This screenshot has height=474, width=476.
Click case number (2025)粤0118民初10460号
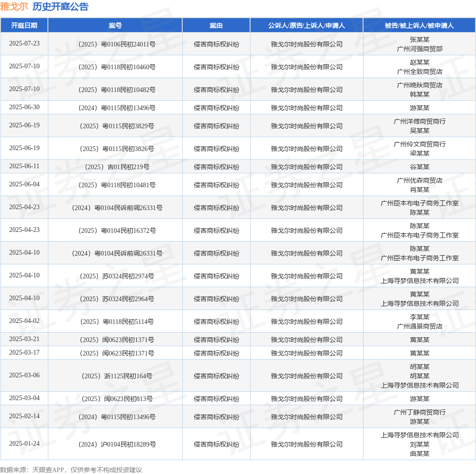115,67
